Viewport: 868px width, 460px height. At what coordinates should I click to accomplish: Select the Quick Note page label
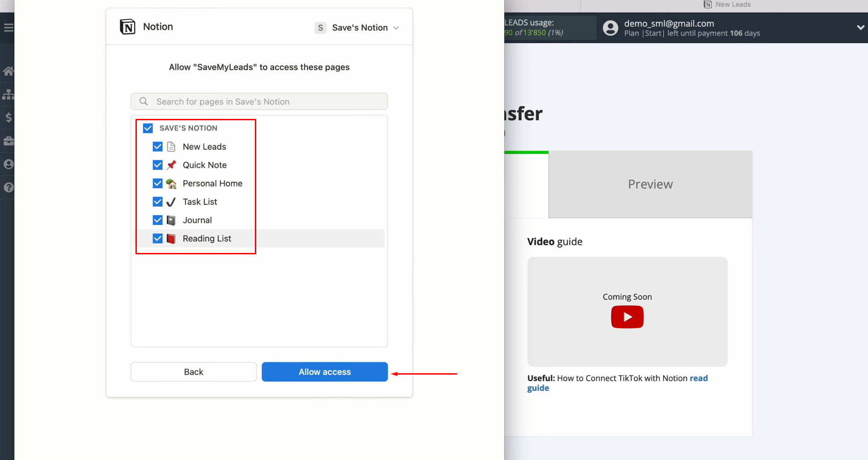pyautogui.click(x=205, y=165)
